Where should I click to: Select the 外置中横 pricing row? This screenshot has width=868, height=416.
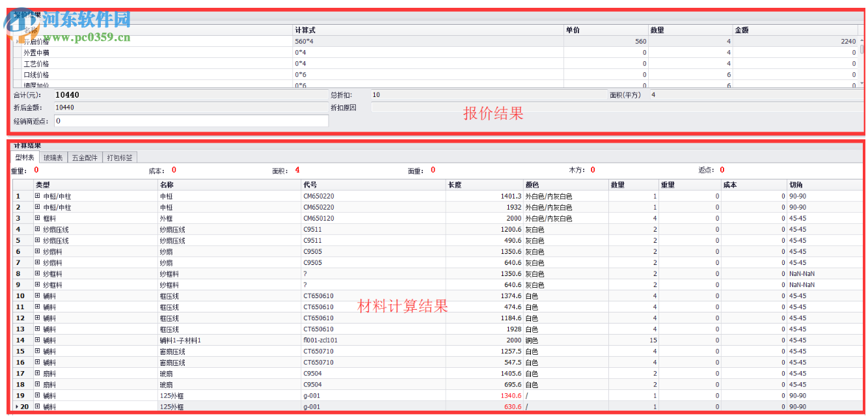pyautogui.click(x=130, y=52)
